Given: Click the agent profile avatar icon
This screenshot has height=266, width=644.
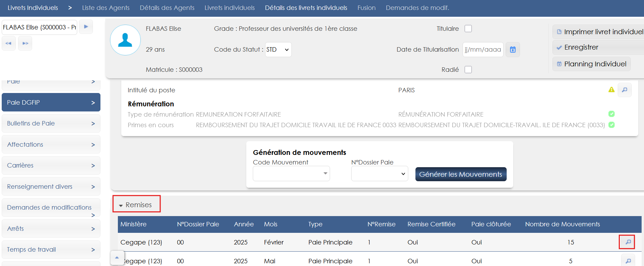Looking at the screenshot, I should point(125,40).
